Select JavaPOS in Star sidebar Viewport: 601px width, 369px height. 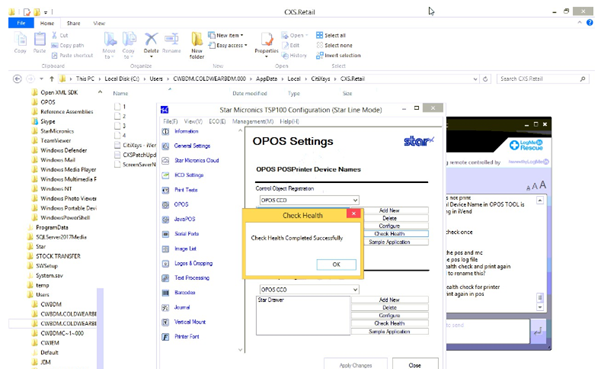click(184, 219)
